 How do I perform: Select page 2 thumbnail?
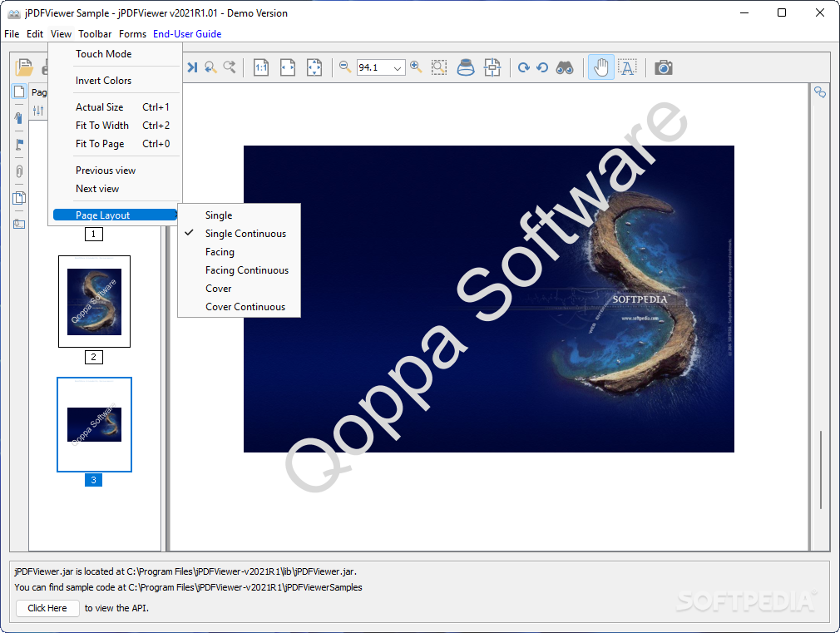(x=94, y=301)
